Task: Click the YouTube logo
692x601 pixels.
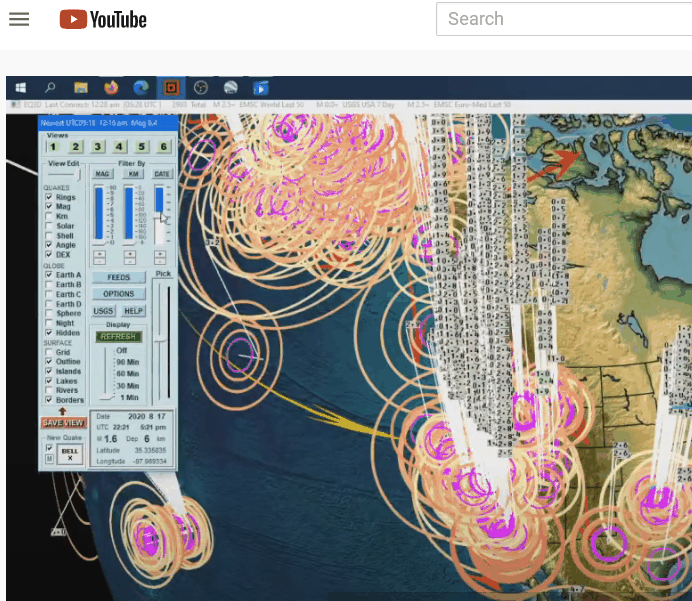Action: (x=102, y=19)
